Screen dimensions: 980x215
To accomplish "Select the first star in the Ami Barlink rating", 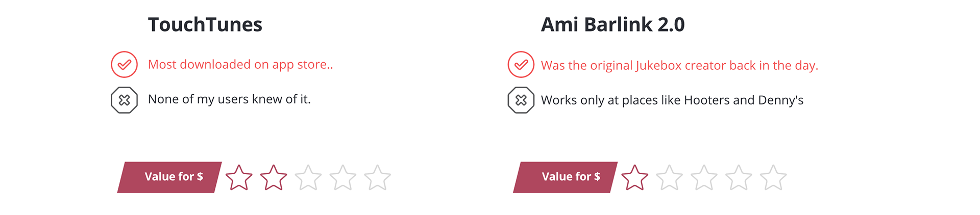I will pos(634,178).
